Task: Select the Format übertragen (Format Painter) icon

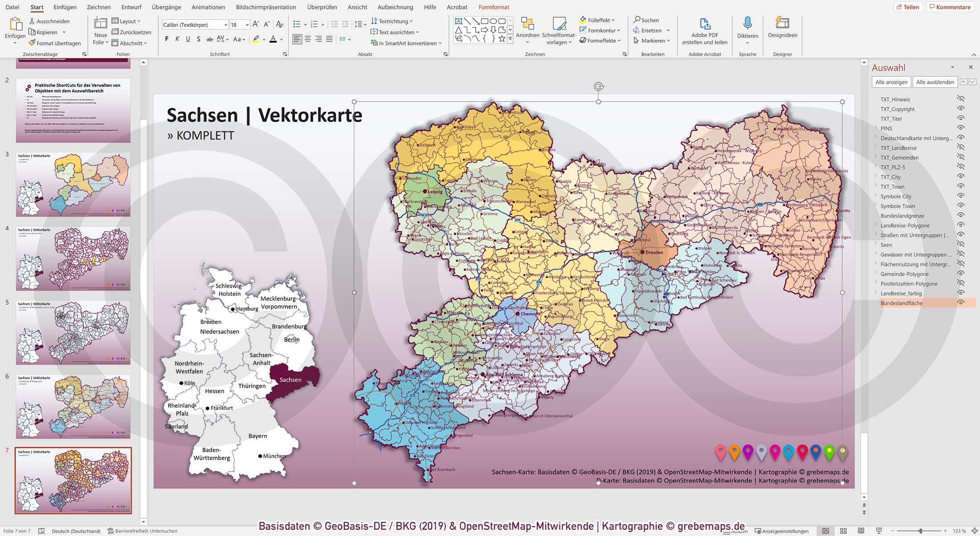Action: (x=31, y=43)
